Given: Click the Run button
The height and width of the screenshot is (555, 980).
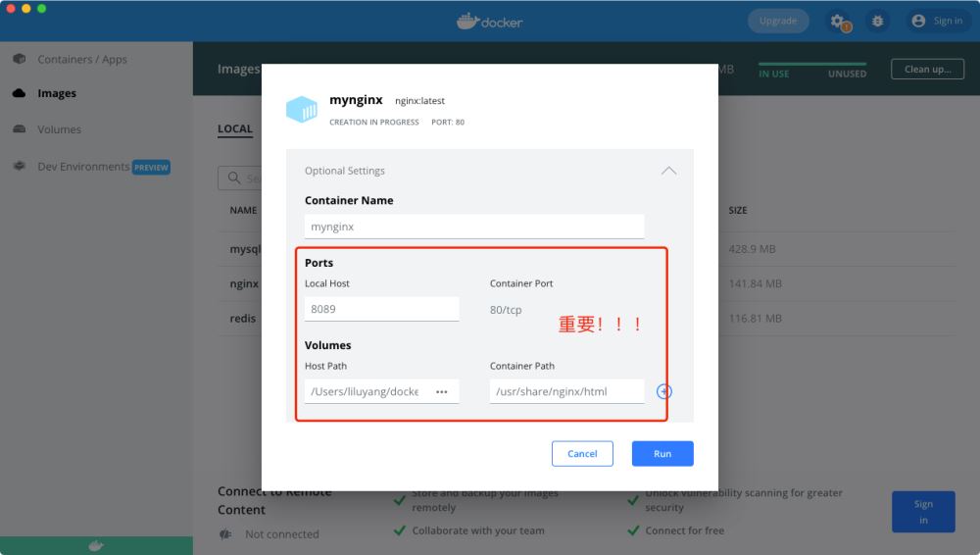Looking at the screenshot, I should pos(662,454).
